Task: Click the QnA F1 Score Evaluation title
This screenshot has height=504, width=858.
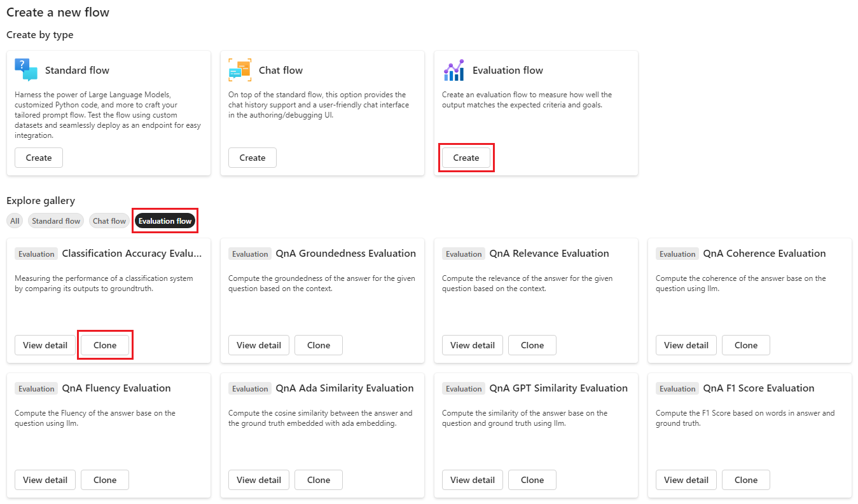Action: click(759, 388)
